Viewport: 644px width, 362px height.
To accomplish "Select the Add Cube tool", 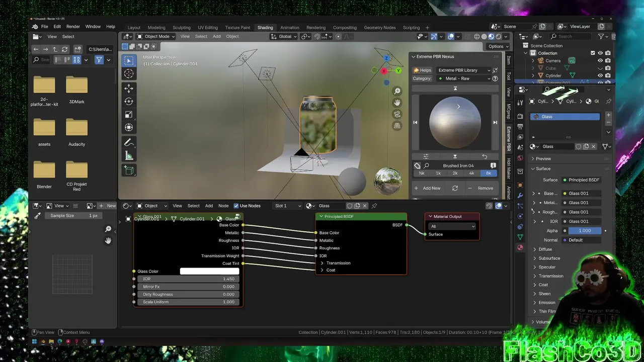I will [x=129, y=170].
